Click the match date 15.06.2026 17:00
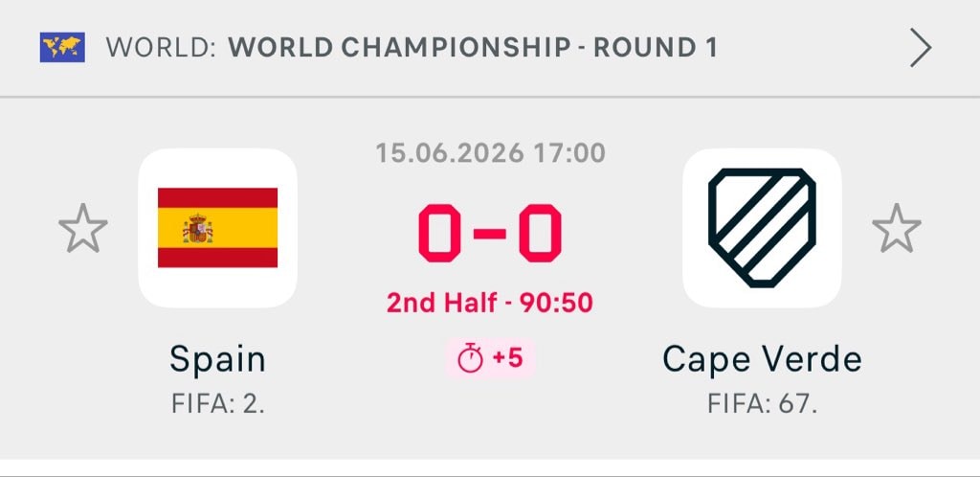The width and height of the screenshot is (980, 477). (x=490, y=153)
